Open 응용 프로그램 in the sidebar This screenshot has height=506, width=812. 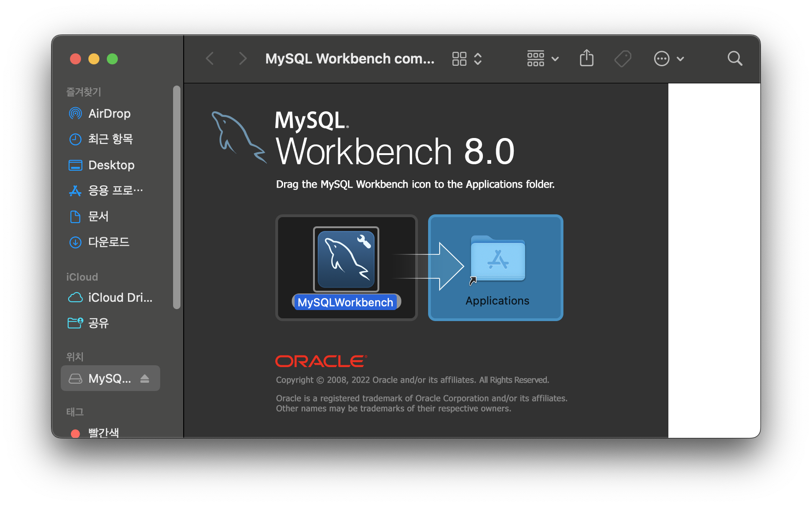click(x=110, y=190)
